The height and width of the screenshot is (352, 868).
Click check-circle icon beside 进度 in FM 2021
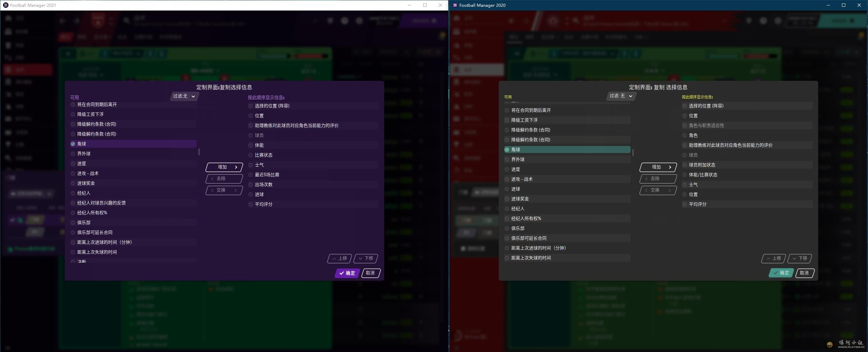click(73, 164)
